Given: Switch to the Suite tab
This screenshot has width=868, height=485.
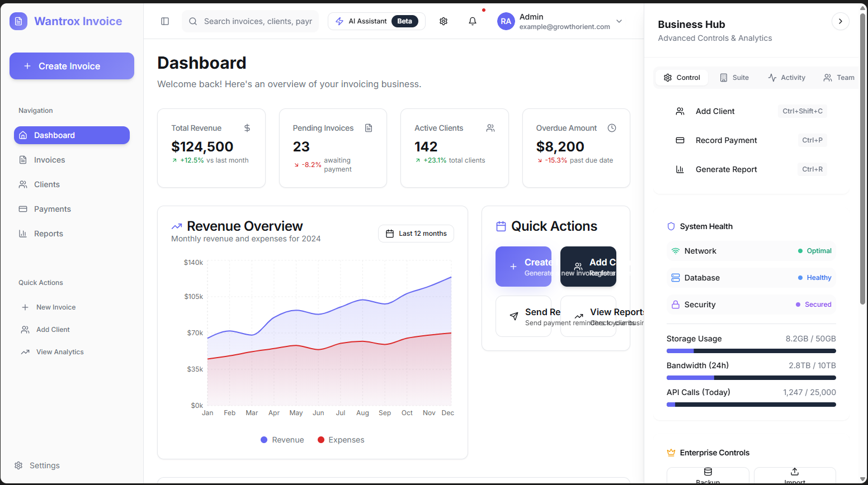Looking at the screenshot, I should pos(734,77).
